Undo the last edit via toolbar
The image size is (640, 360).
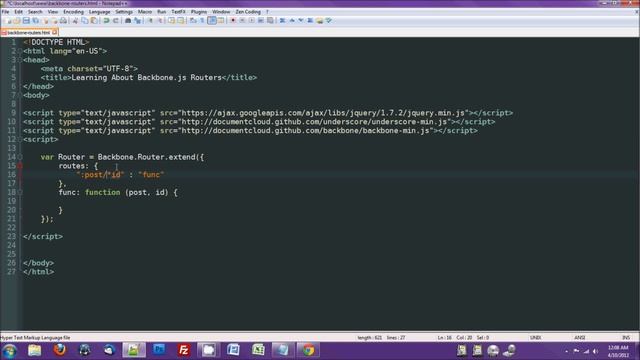click(106, 20)
